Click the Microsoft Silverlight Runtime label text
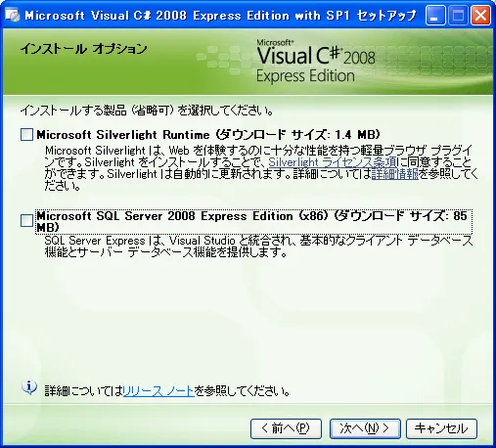 (208, 134)
